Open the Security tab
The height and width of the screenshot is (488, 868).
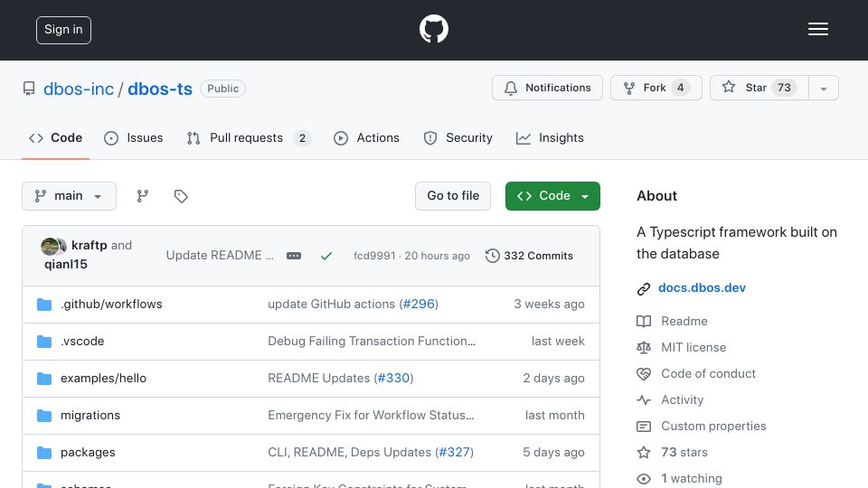point(458,137)
